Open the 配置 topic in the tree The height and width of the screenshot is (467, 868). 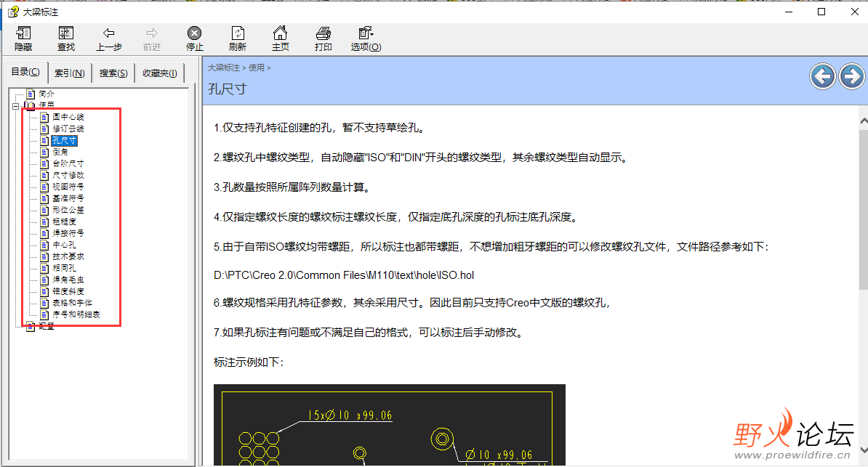coord(47,326)
